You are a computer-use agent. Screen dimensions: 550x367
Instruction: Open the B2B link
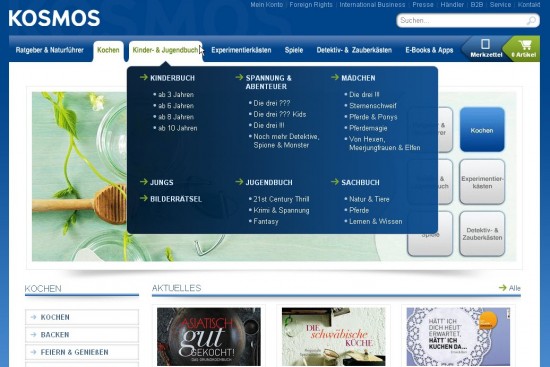(x=477, y=5)
